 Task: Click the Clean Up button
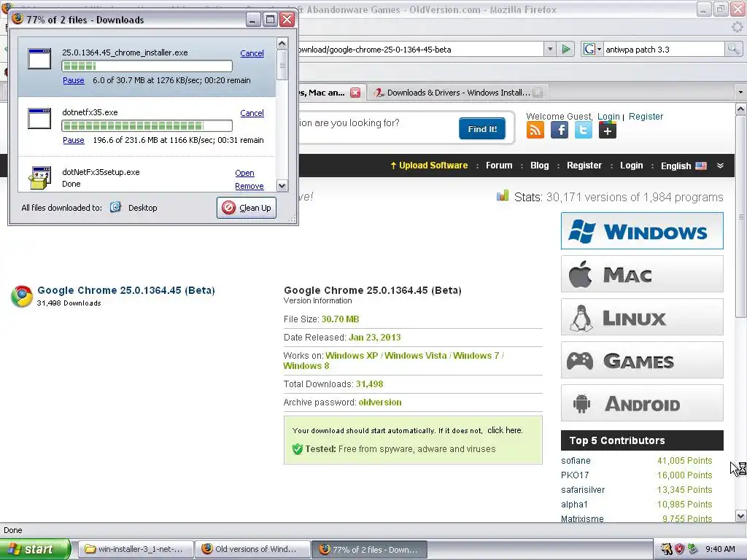247,208
